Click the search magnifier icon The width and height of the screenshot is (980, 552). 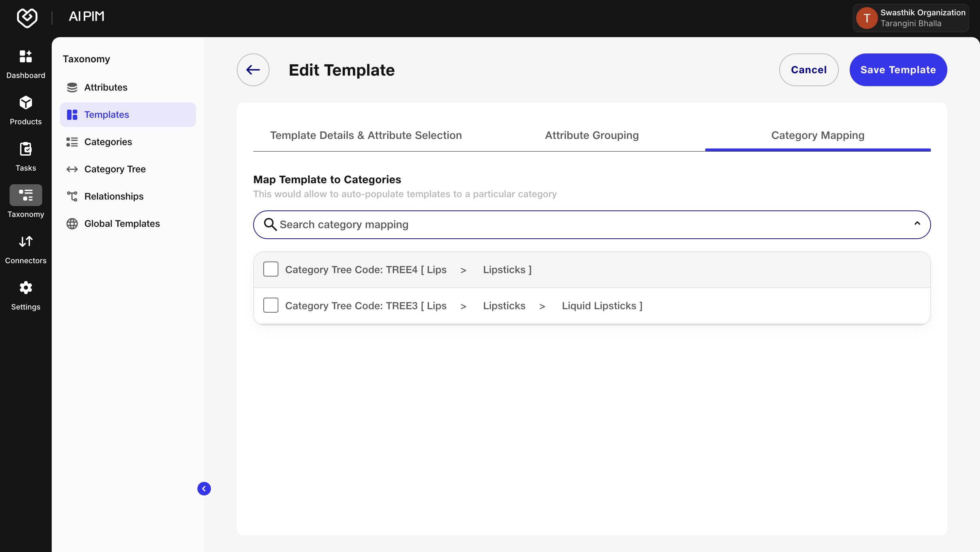tap(270, 225)
